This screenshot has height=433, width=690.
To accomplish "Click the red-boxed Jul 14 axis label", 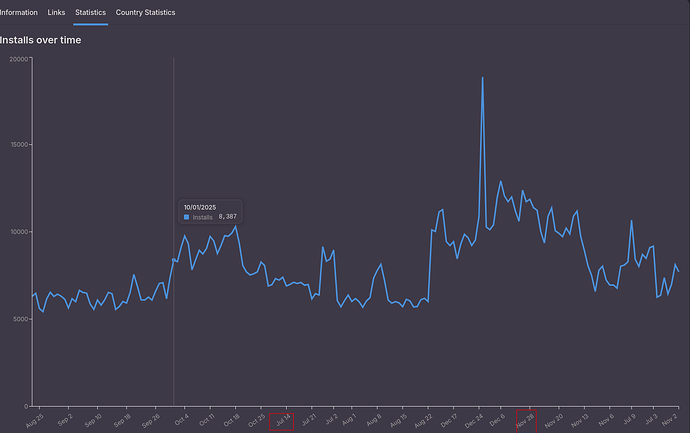I will click(x=282, y=420).
